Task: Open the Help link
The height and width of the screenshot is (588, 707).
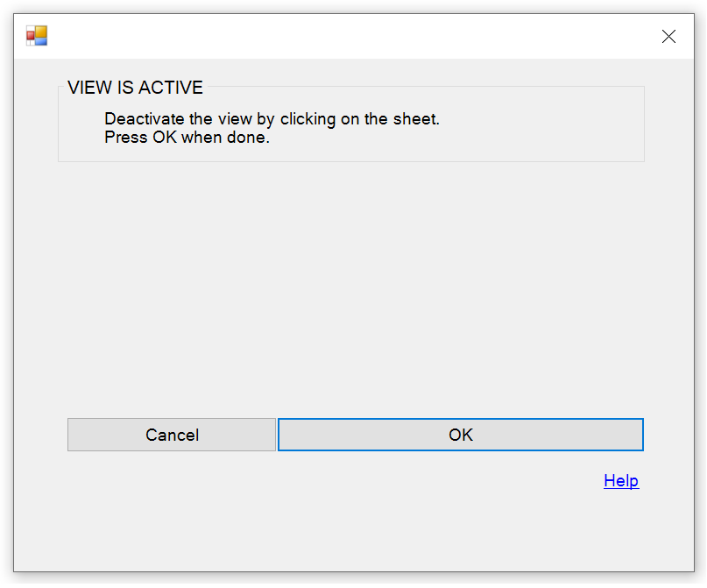Action: point(621,481)
